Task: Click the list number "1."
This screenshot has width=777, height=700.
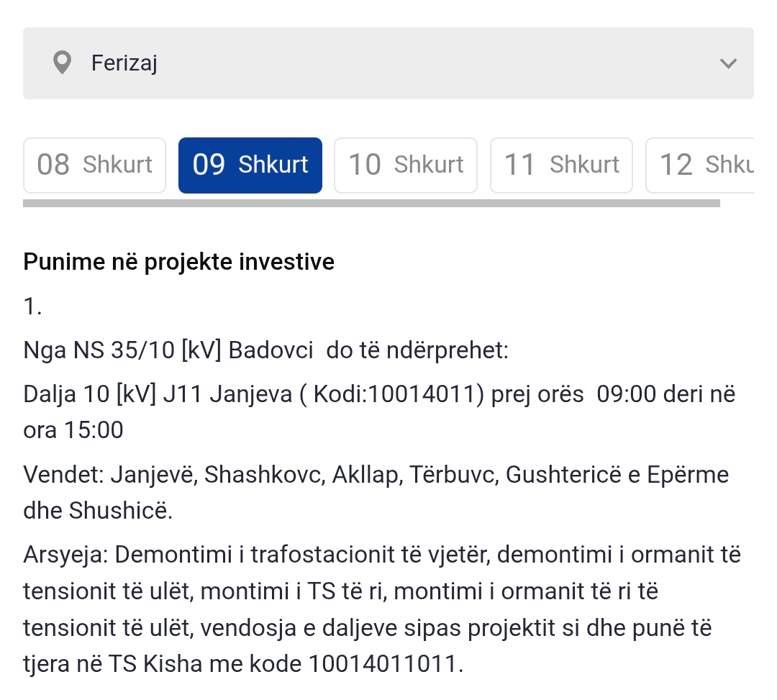Action: [33, 306]
